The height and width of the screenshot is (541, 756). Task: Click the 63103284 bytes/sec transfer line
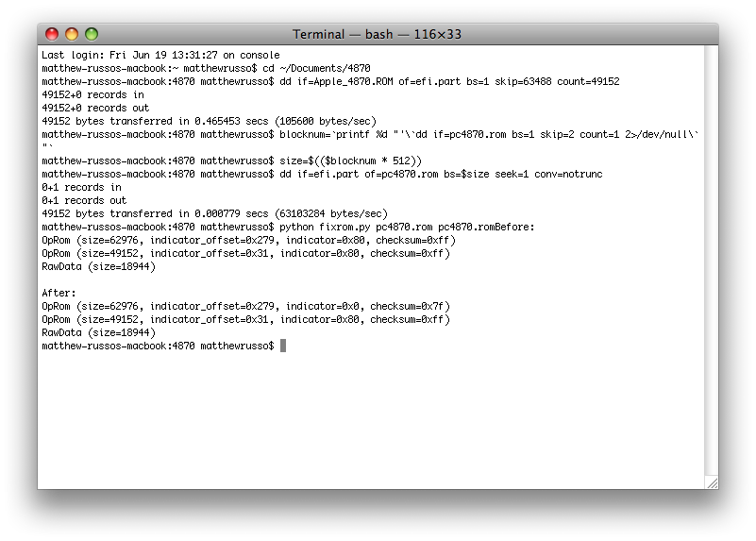pos(214,213)
